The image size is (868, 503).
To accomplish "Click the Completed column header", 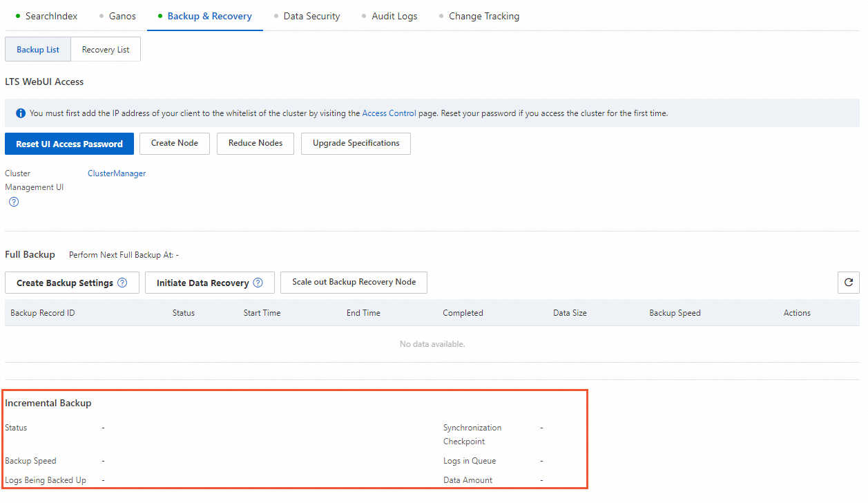I will click(x=463, y=313).
